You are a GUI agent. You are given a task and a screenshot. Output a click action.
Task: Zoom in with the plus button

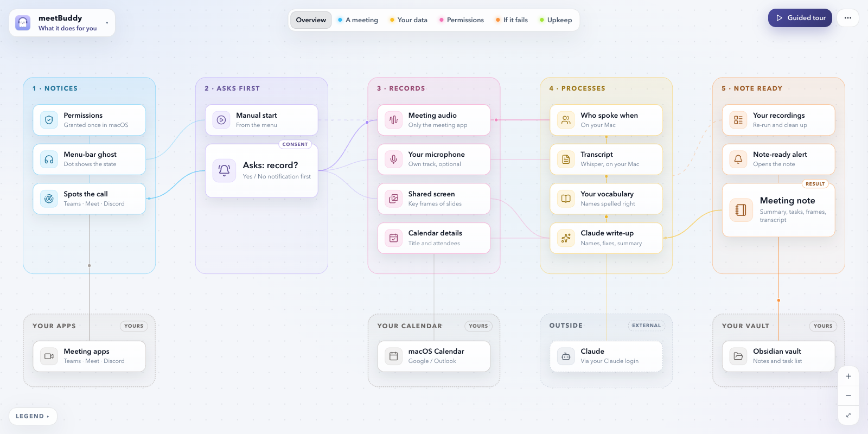848,376
